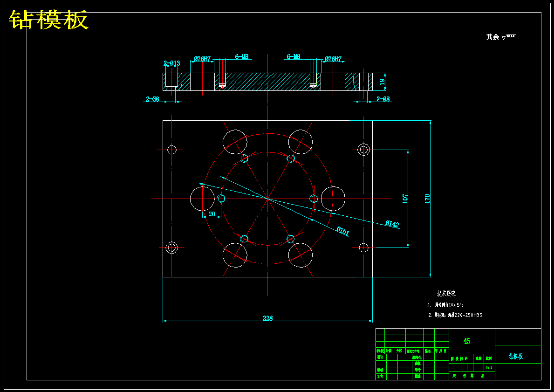Select the right 2-Ø8 hole callout

(383, 99)
